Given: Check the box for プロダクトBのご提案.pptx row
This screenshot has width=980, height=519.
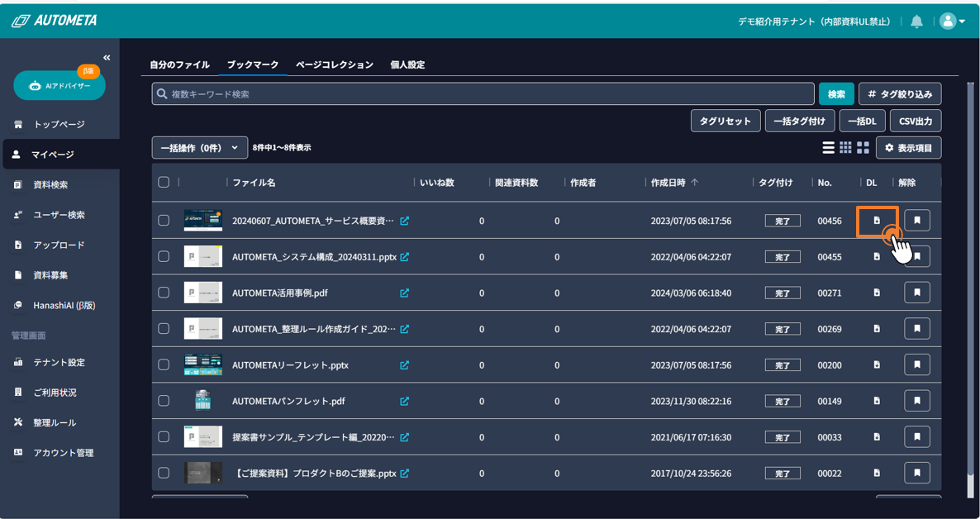Looking at the screenshot, I should 164,473.
